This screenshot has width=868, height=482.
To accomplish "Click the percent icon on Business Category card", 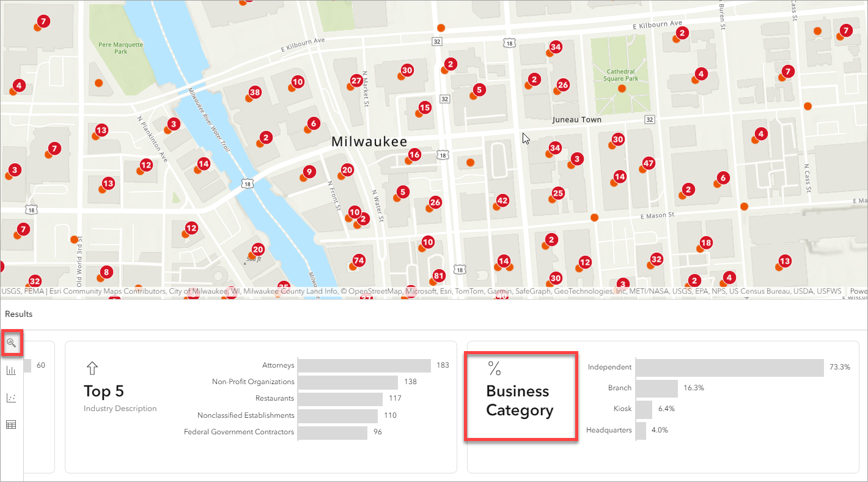I will 494,368.
